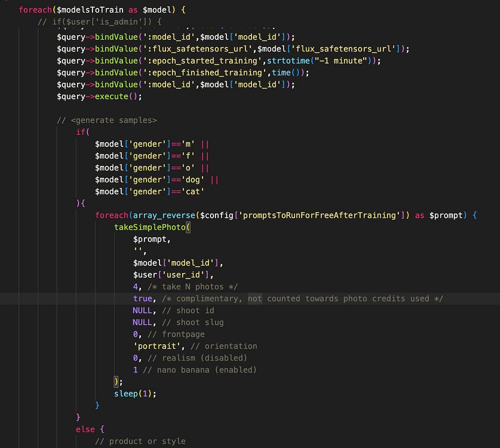500x448 pixels.
Task: Click the "$model['model_id']," argument line
Action: [x=178, y=263]
